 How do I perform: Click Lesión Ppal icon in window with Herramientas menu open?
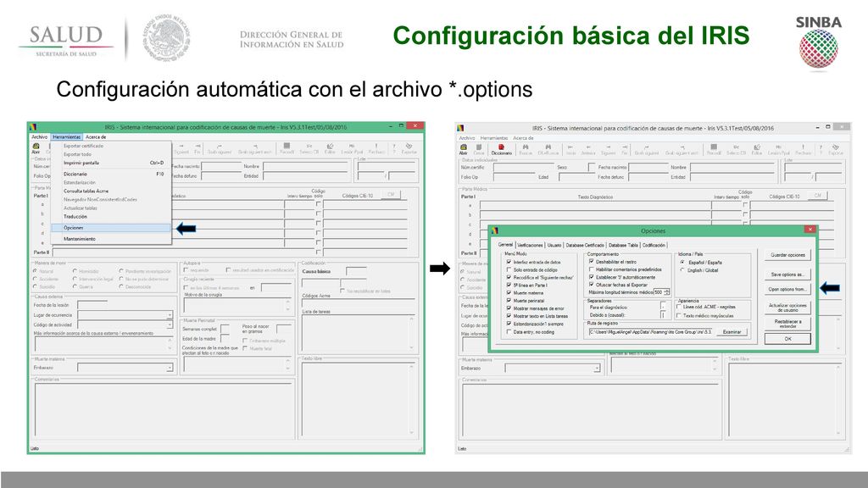coord(352,148)
